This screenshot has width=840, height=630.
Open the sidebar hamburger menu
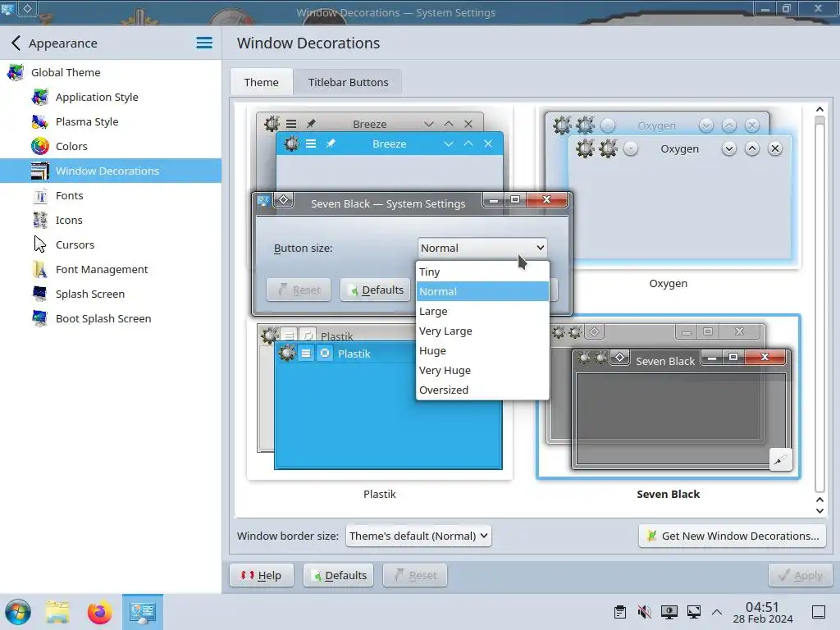204,43
